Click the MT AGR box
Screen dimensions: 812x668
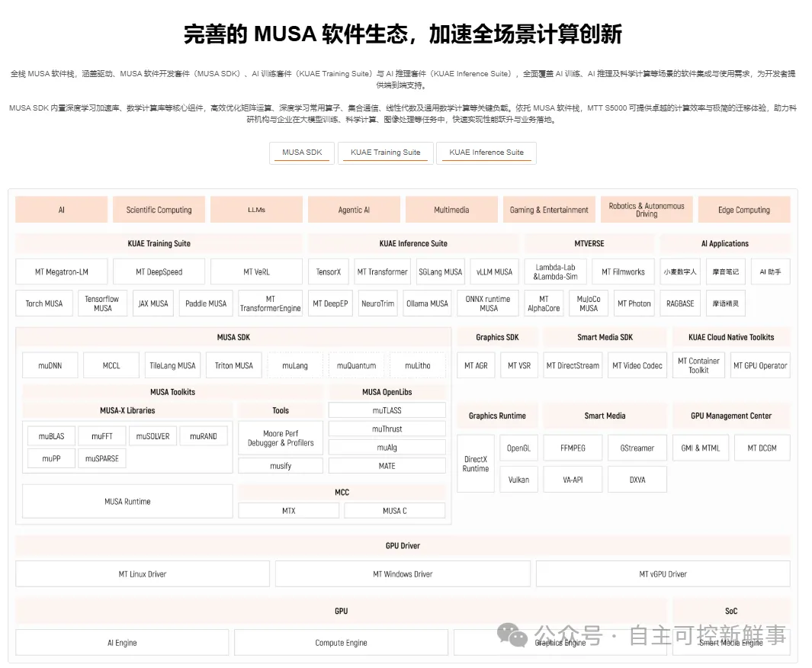click(476, 365)
